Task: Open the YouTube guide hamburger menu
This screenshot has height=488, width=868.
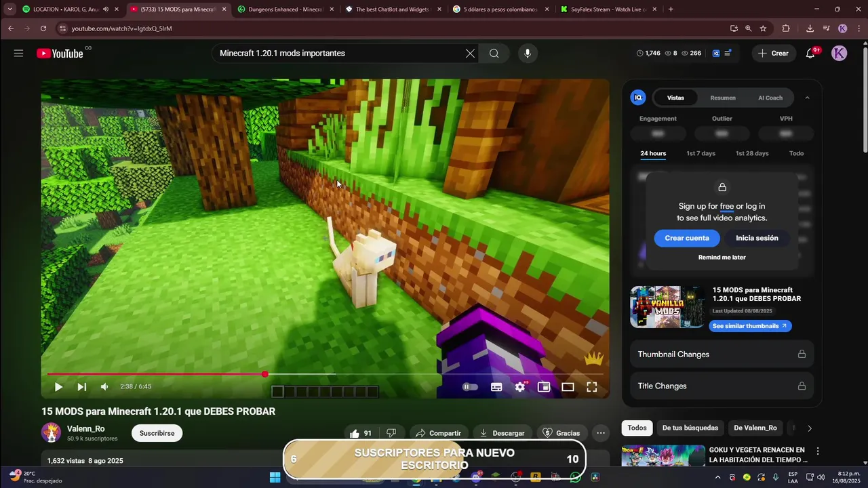Action: pos(18,54)
